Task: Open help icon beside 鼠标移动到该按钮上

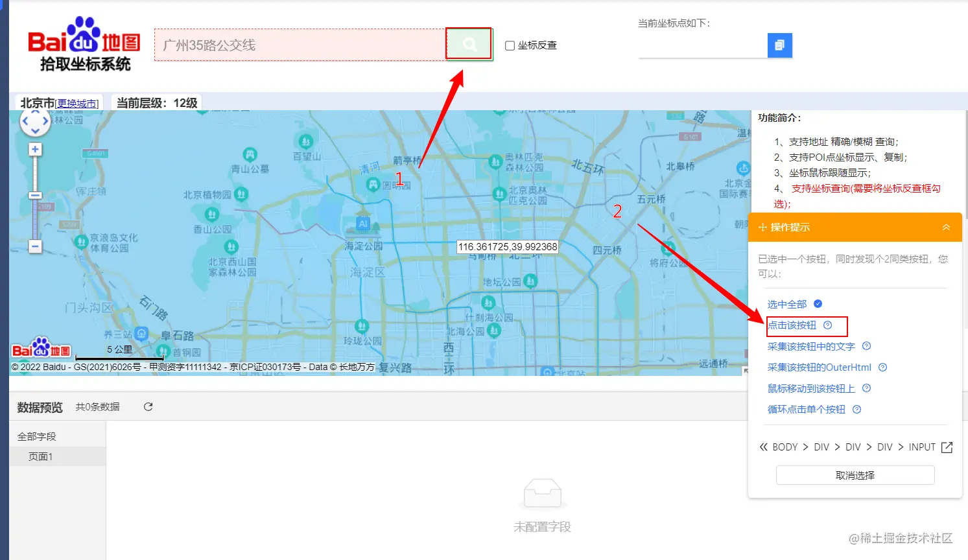Action: (x=866, y=388)
